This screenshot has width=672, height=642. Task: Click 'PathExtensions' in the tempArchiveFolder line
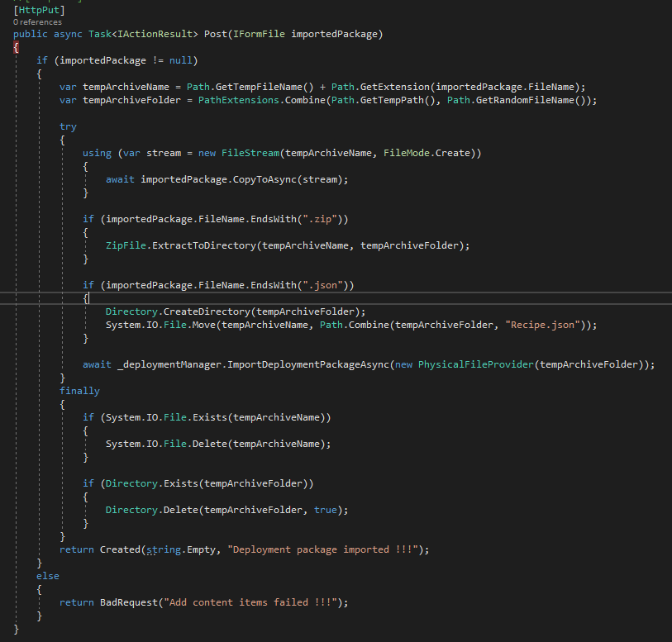(238, 100)
